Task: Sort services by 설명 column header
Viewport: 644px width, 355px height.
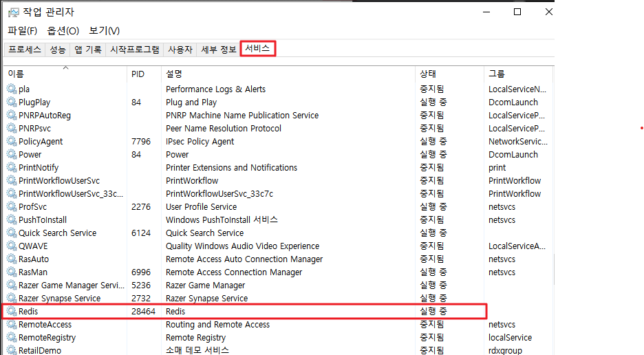Action: pyautogui.click(x=288, y=74)
